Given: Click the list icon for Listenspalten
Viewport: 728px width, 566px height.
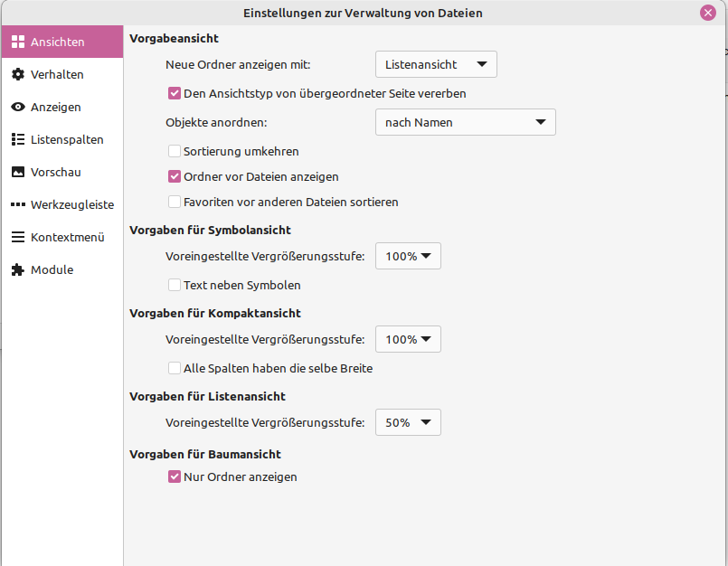Looking at the screenshot, I should (16, 139).
